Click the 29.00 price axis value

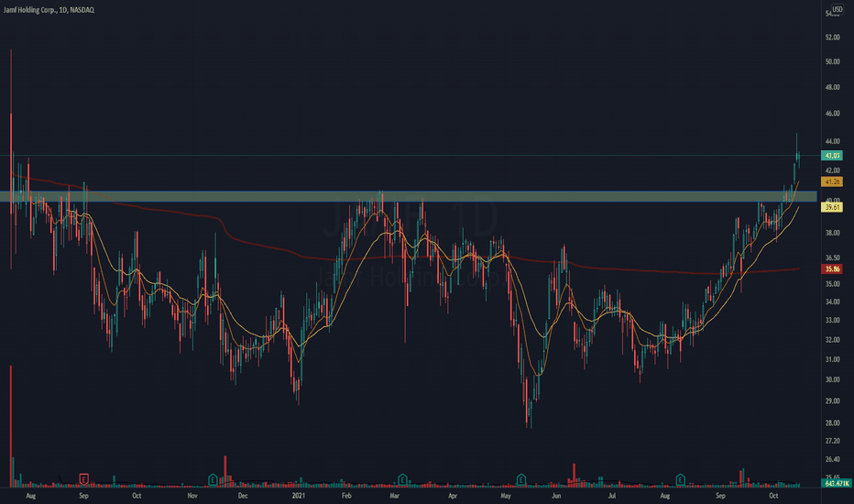pos(832,401)
